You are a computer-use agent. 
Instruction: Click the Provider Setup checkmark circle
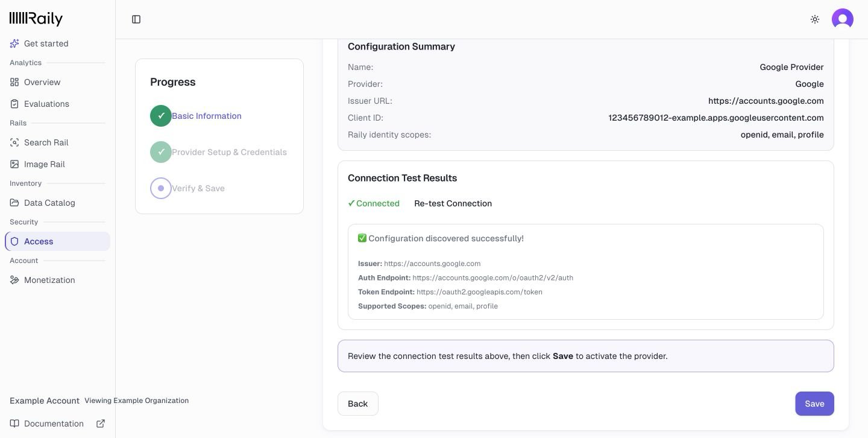[x=161, y=152]
